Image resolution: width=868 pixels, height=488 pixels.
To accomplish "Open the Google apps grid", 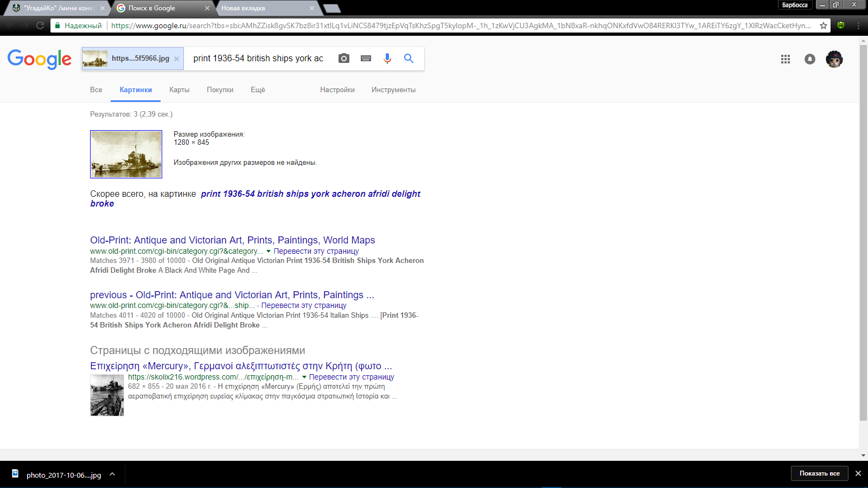I will pos(786,59).
